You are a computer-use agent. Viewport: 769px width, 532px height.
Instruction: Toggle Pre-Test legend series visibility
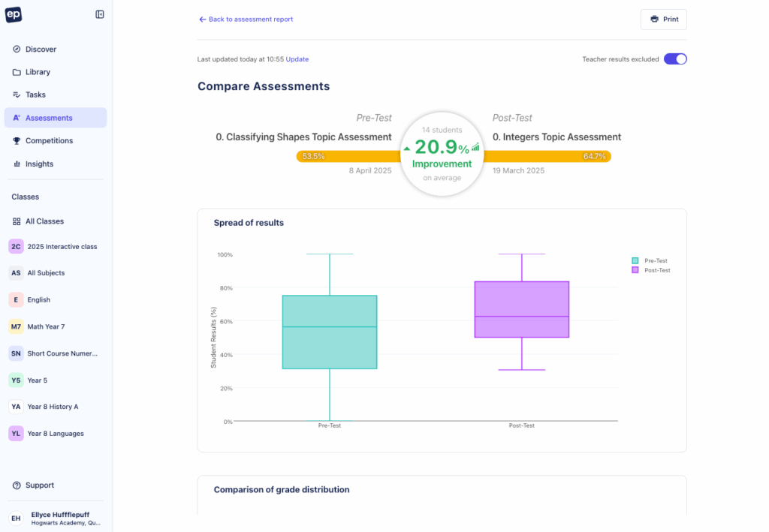650,260
